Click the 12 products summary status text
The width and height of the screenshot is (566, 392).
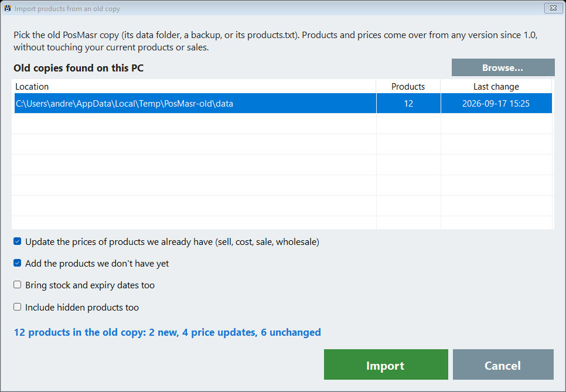pos(167,332)
